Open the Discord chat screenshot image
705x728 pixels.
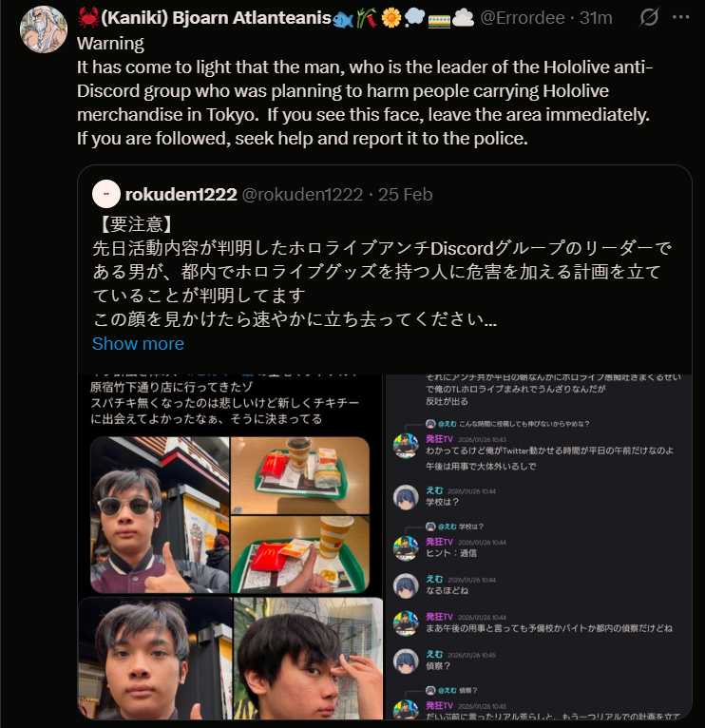point(539,546)
